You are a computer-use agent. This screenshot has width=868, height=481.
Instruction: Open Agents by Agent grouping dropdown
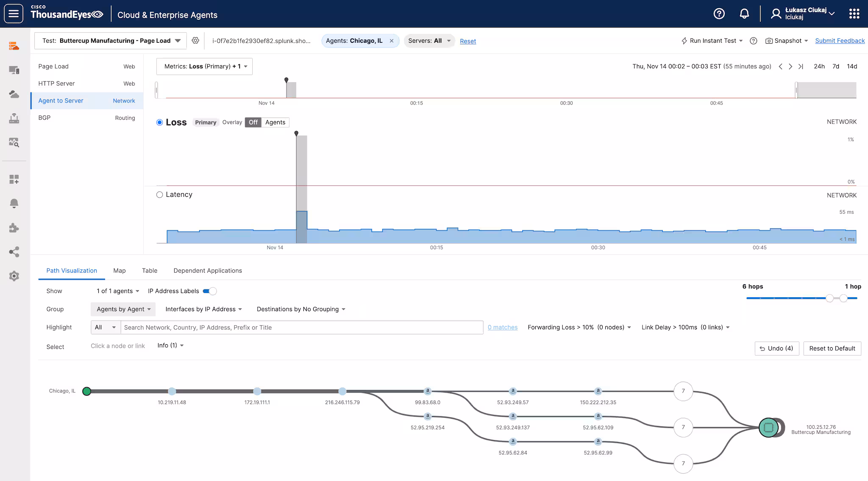click(x=123, y=310)
